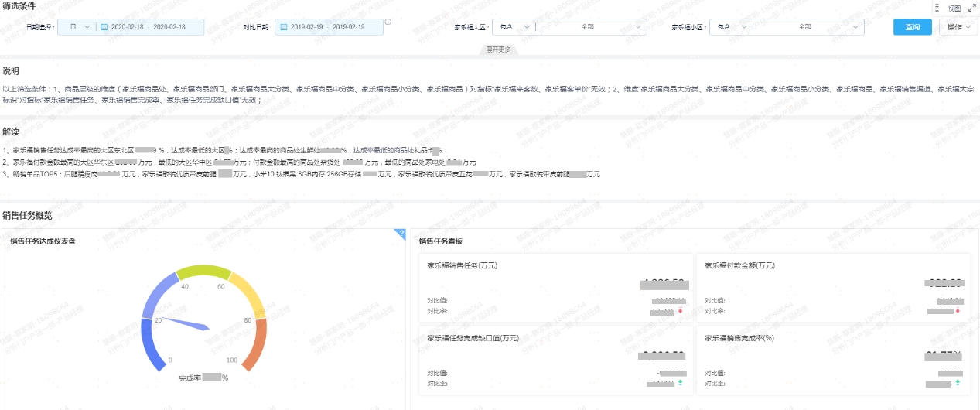Viewport: 980px width, 410px height.
Task: Click the 销售任务看板 panel title
Action: coord(441,241)
